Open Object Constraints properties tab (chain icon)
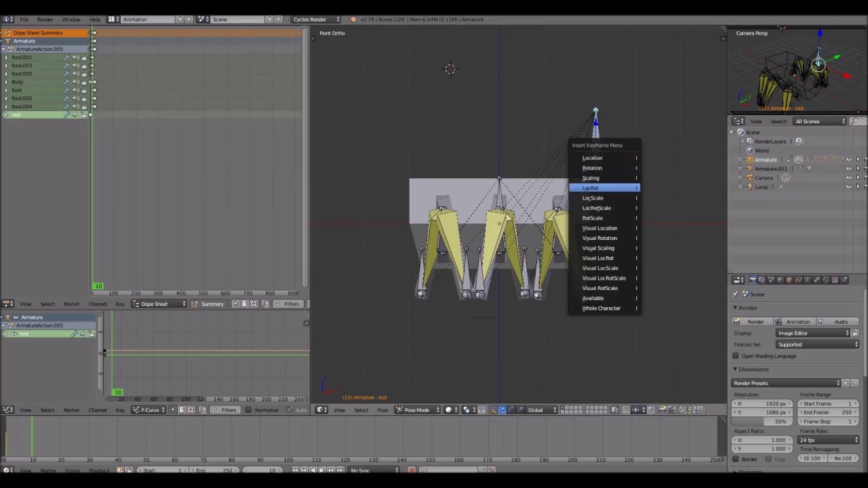Image resolution: width=868 pixels, height=488 pixels. click(798, 280)
